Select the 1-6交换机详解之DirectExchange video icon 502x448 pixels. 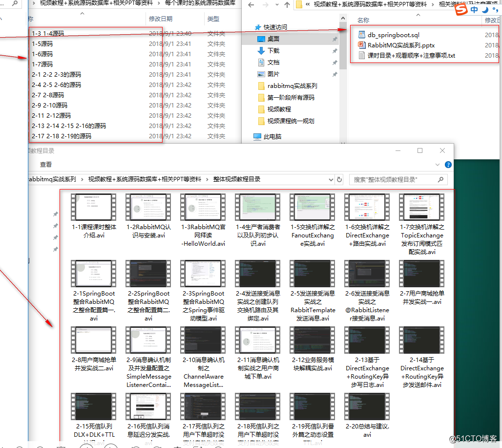coord(367,207)
